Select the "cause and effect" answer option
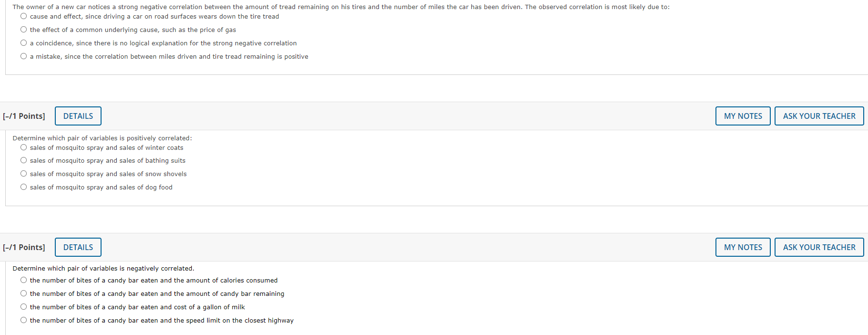 click(23, 16)
